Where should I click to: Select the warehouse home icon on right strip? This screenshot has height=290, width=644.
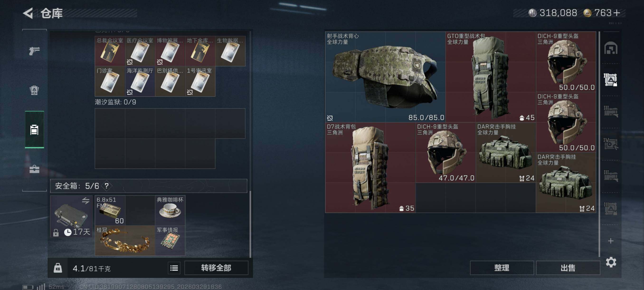click(x=611, y=48)
